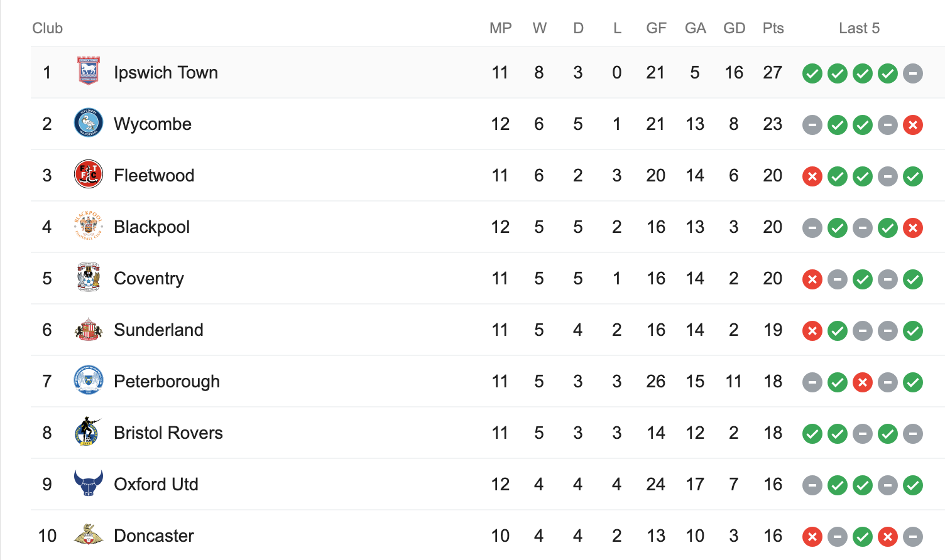
Task: Open the Bristol Rovers team link
Action: coord(168,433)
